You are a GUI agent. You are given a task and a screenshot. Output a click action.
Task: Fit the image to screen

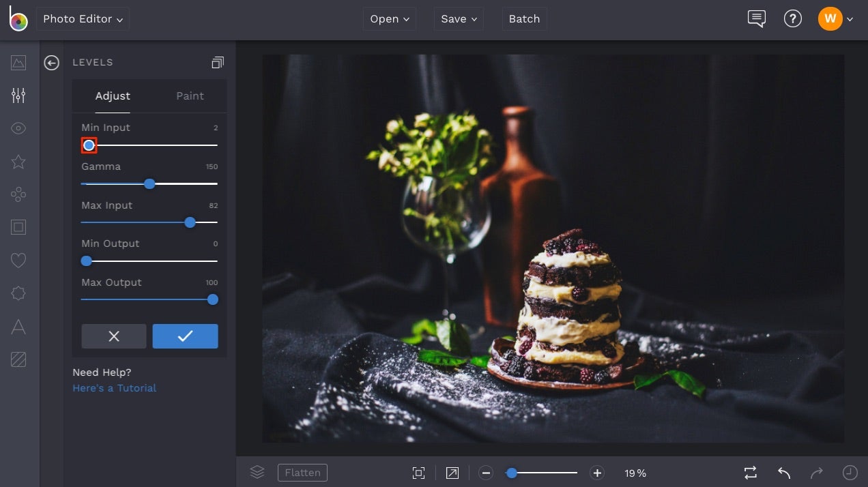(x=418, y=472)
